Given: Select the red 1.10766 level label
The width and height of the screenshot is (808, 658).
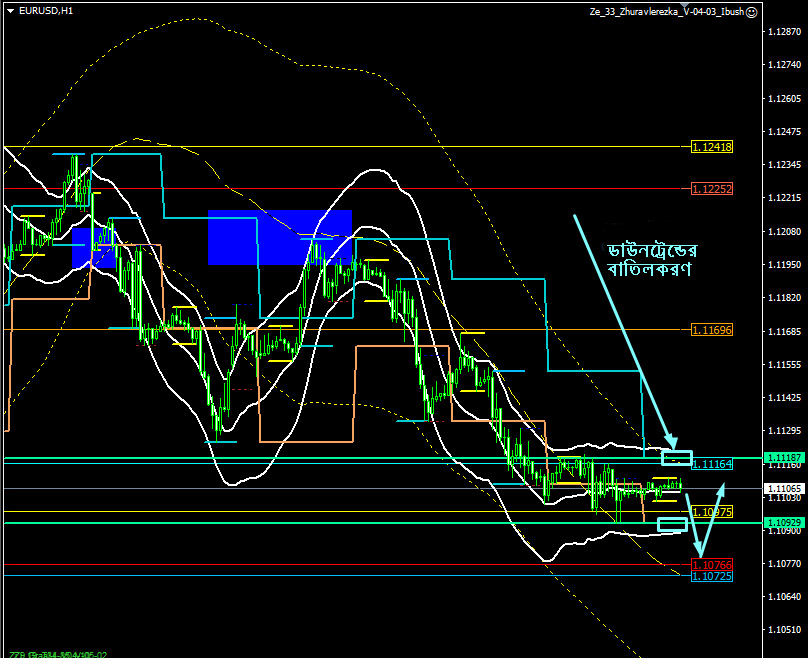Looking at the screenshot, I should point(712,565).
